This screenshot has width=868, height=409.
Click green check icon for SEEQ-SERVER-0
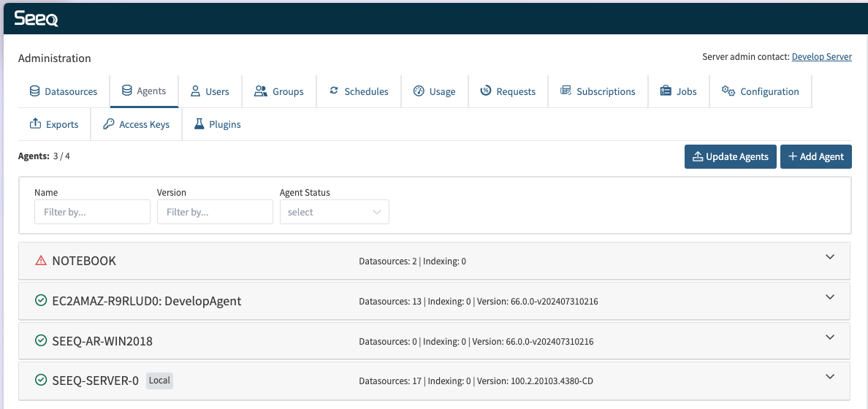click(x=41, y=381)
